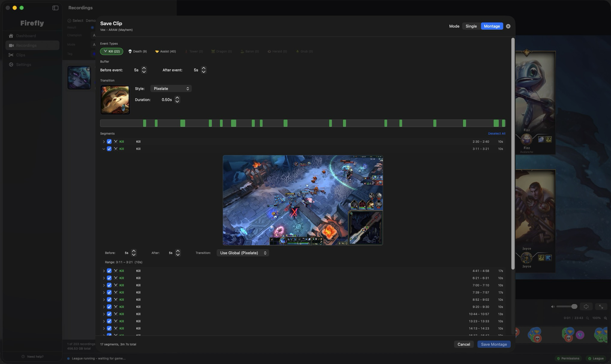The image size is (611, 364).
Task: Click the League status badge
Action: (596, 358)
